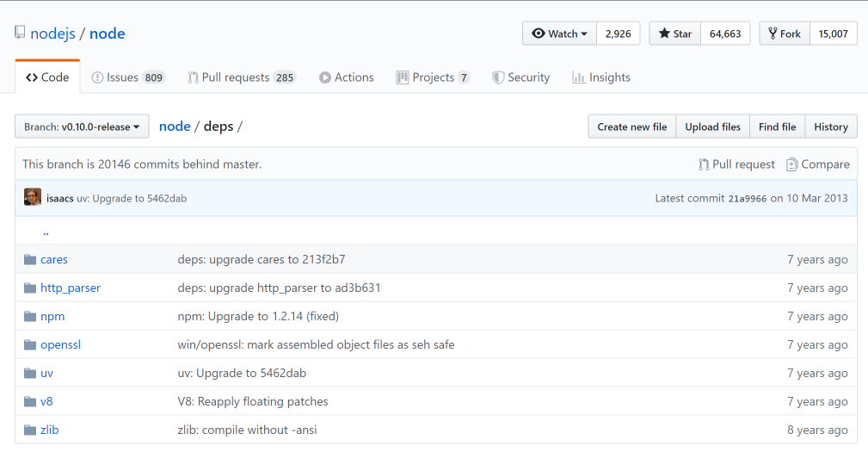868x452 pixels.
Task: Open the uv folder link
Action: (x=46, y=374)
